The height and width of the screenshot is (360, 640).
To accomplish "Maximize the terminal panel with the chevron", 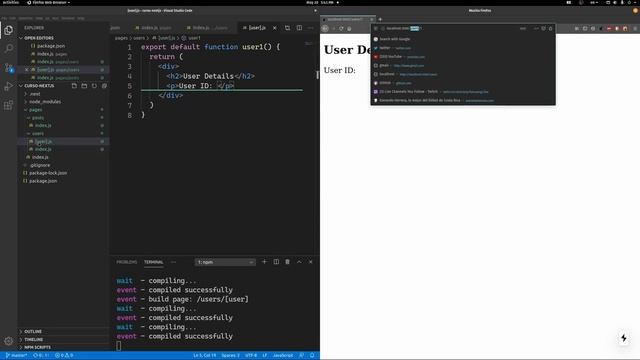I will pyautogui.click(x=299, y=262).
